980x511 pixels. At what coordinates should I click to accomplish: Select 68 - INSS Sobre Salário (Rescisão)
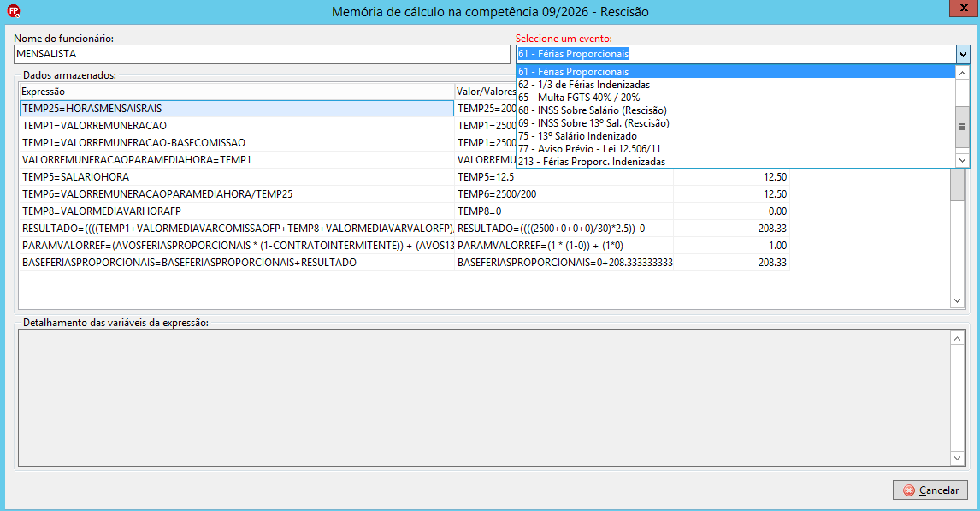click(736, 110)
